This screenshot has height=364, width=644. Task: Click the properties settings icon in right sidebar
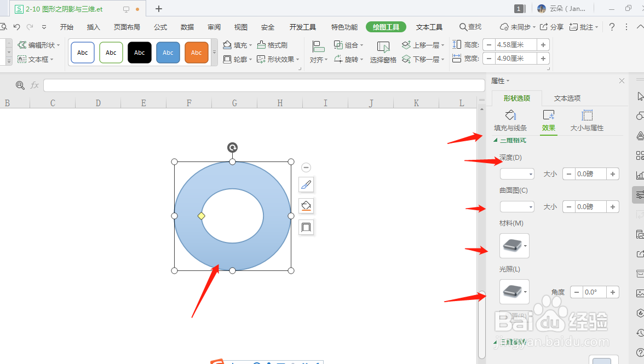click(x=639, y=194)
